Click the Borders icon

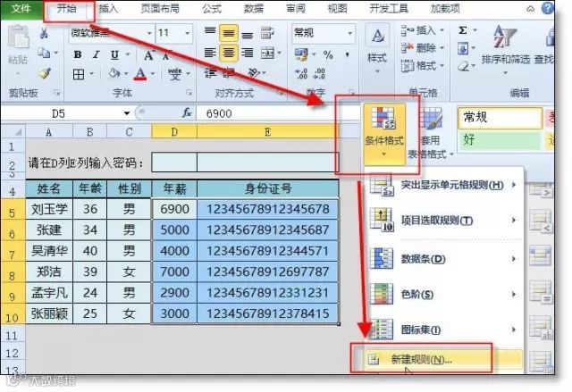(79, 74)
